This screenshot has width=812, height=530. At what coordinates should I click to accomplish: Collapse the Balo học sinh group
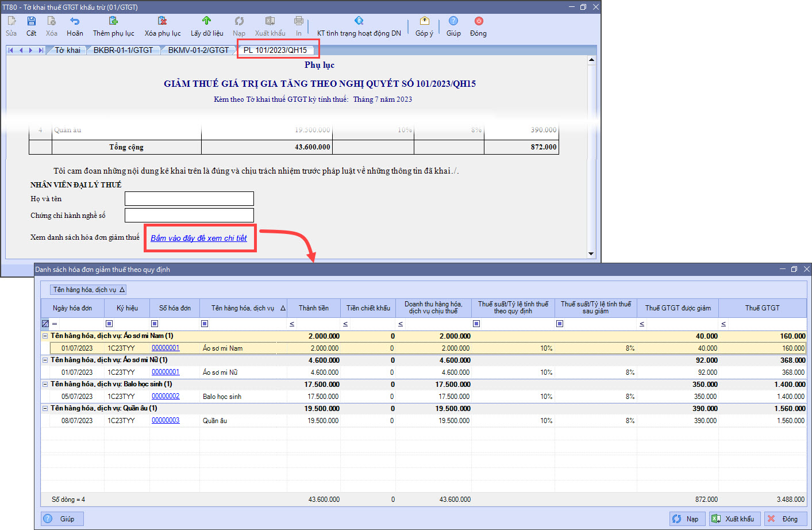[x=45, y=384]
